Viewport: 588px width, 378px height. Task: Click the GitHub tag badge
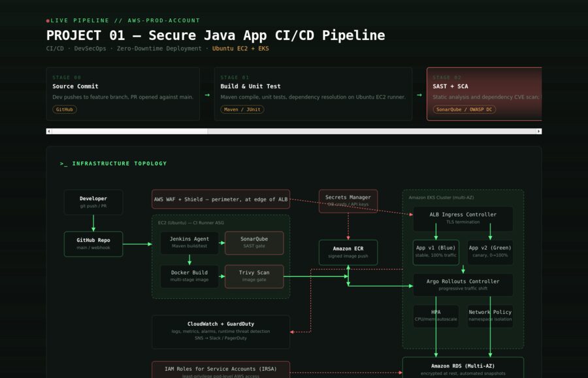(x=65, y=110)
